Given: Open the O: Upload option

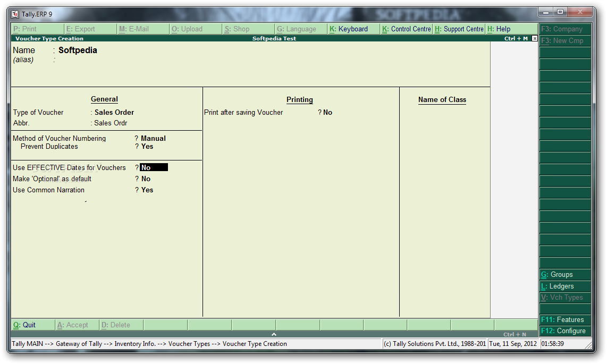Looking at the screenshot, I should click(x=196, y=29).
